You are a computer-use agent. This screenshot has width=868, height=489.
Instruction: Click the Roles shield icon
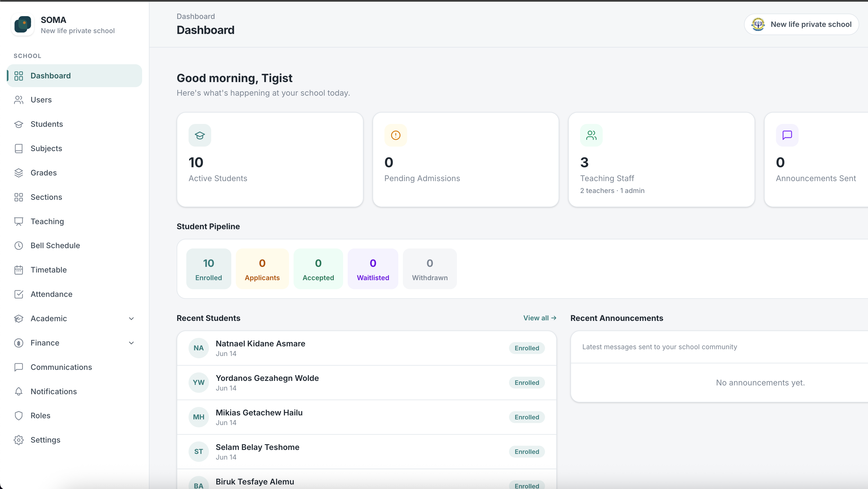coord(18,416)
